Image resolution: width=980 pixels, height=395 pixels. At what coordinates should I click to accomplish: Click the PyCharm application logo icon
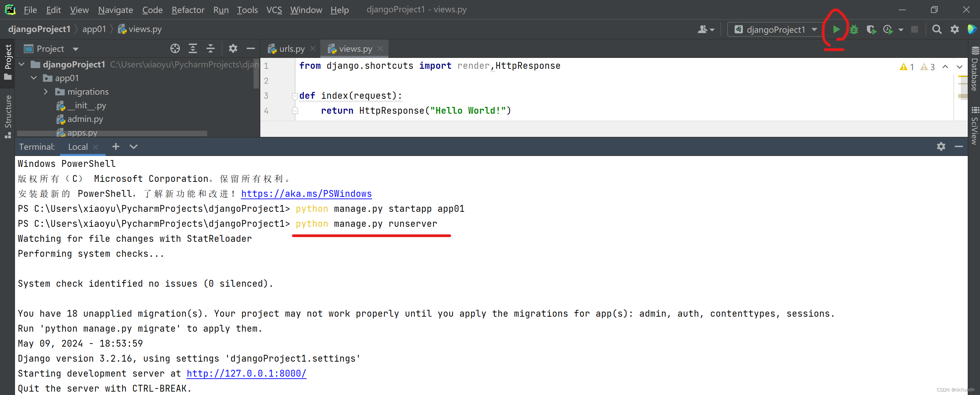(x=10, y=10)
